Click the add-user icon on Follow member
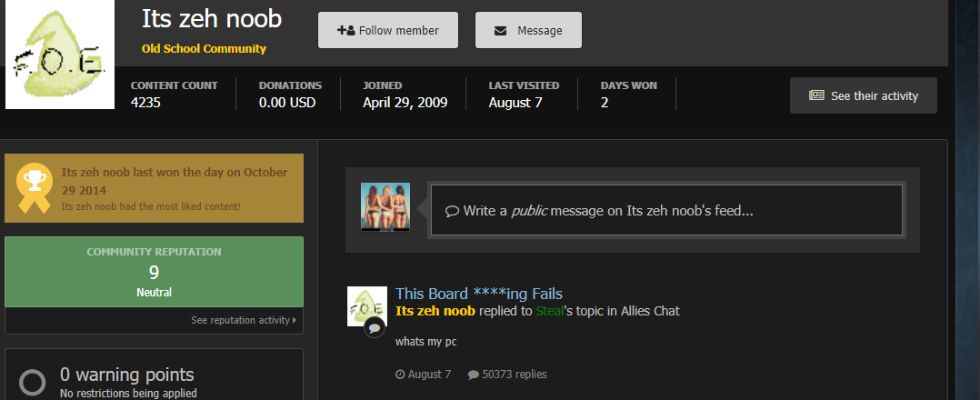 pyautogui.click(x=346, y=30)
